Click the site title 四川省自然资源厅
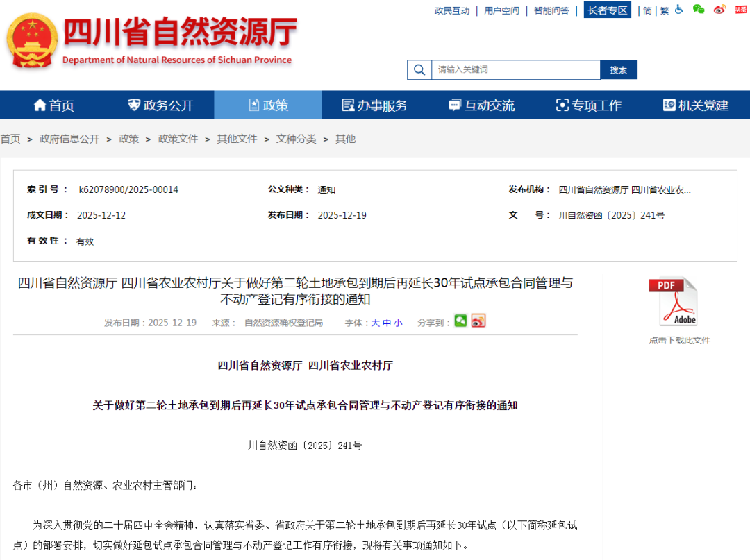 180,33
